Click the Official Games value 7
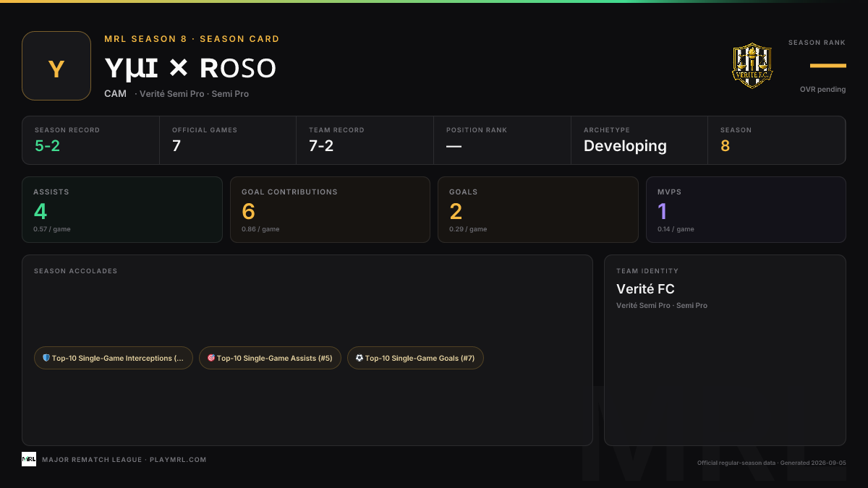868x488 pixels. pyautogui.click(x=176, y=146)
